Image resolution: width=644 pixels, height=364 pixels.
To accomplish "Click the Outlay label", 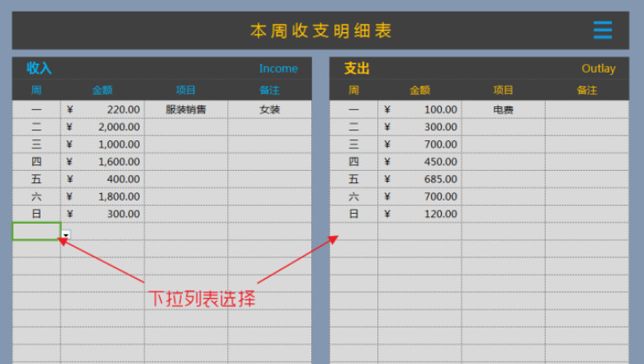I will 599,69.
